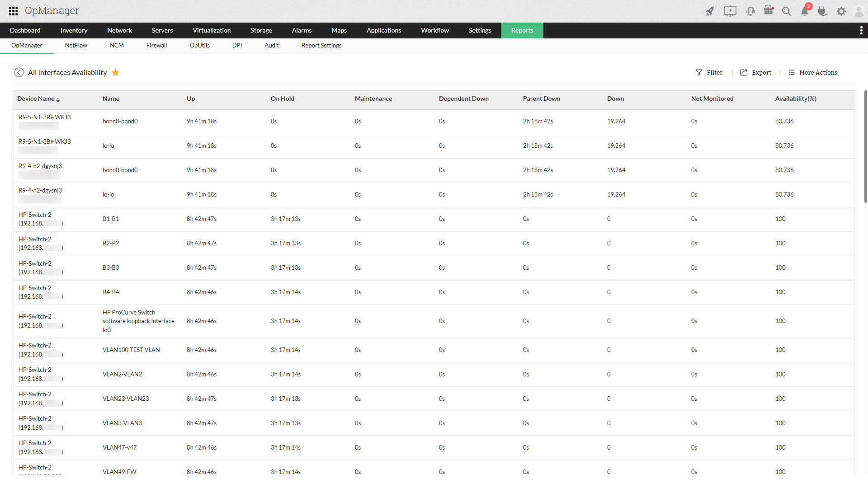
Task: Open the apps grid next to OpManager logo
Action: [x=13, y=11]
